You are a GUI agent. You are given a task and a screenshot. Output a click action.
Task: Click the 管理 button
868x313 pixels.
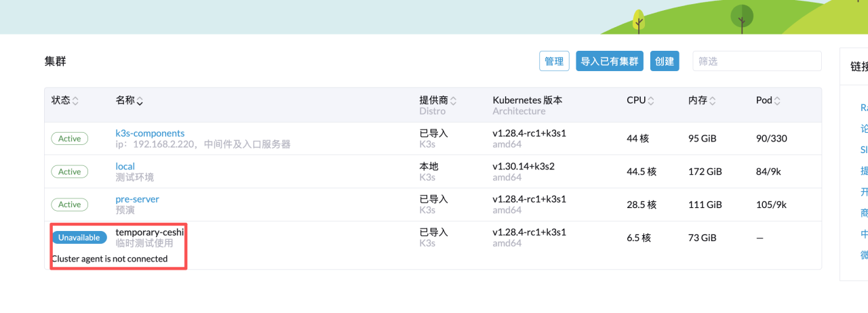point(554,61)
